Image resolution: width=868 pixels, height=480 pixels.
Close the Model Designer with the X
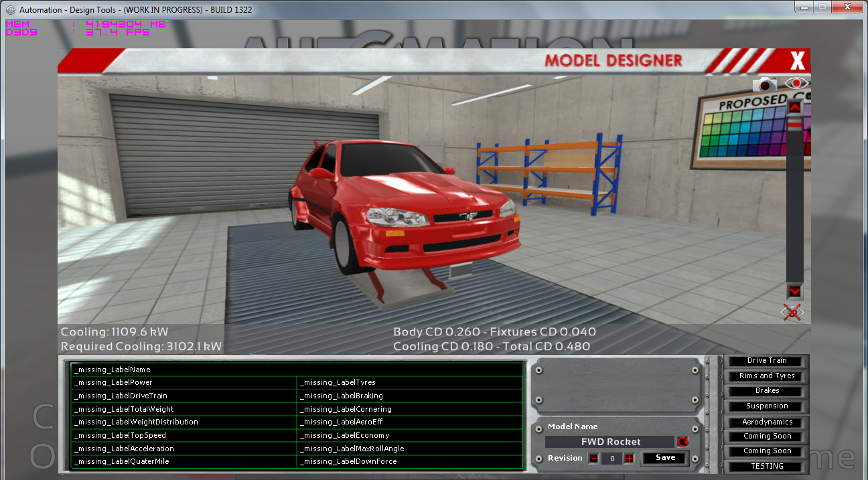pyautogui.click(x=797, y=61)
